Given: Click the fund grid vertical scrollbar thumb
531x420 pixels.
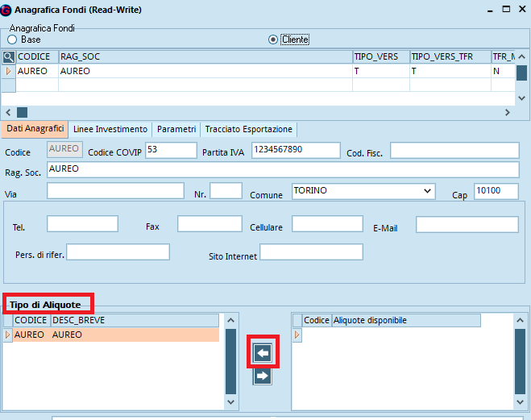Looking at the screenshot, I should [521, 73].
